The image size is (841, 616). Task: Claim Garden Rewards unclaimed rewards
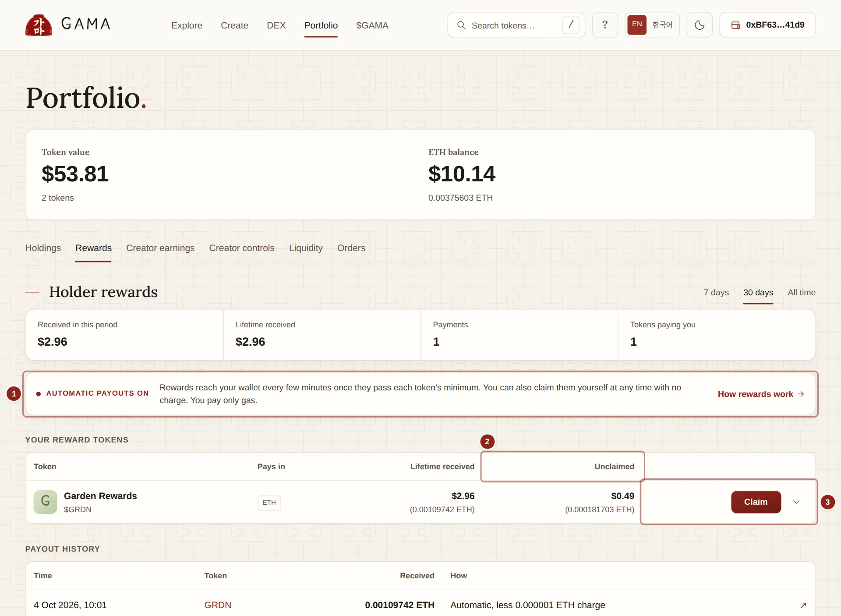[x=756, y=502]
